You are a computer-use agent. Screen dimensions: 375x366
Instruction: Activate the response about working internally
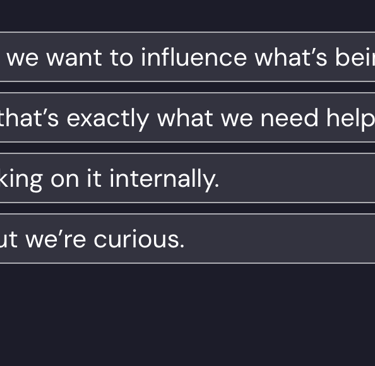pos(187,178)
